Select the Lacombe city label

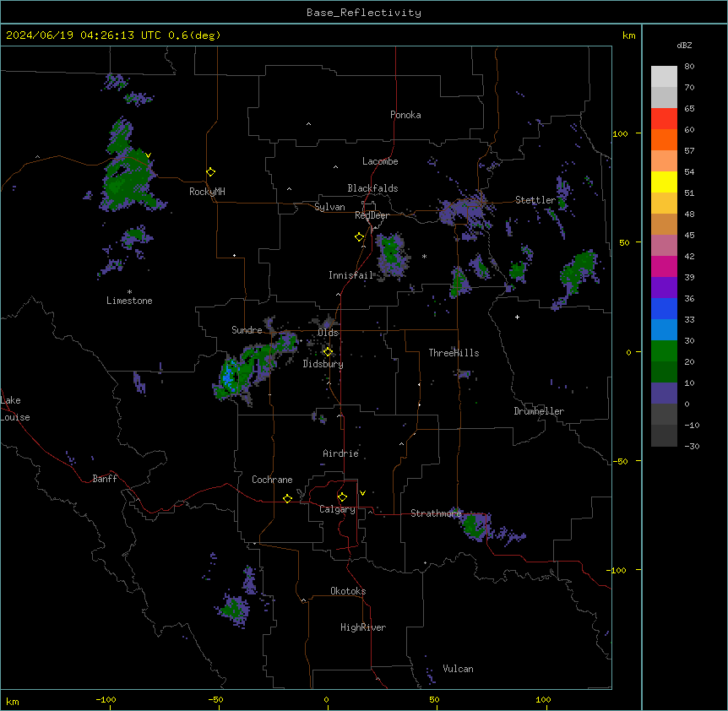coord(380,161)
